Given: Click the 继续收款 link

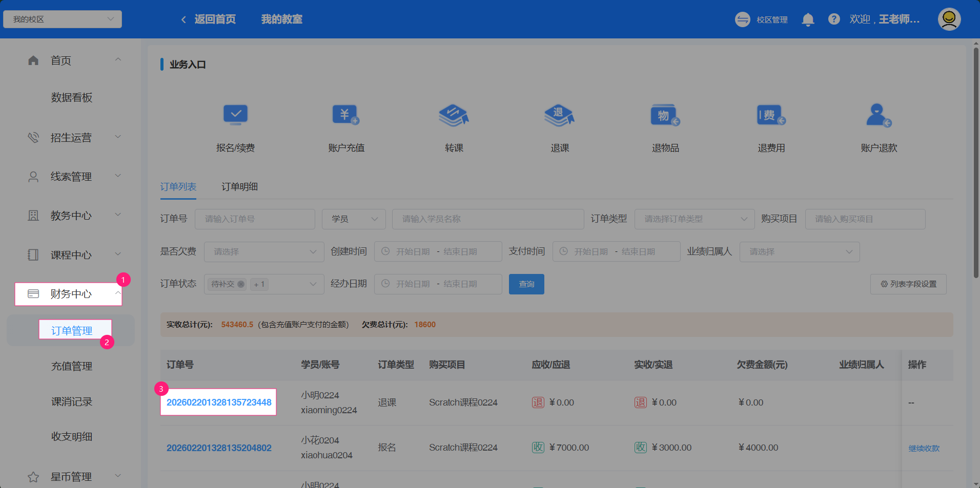Looking at the screenshot, I should coord(924,449).
